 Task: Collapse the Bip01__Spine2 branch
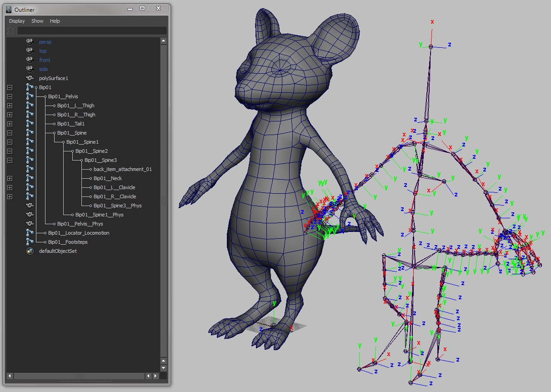coord(10,151)
